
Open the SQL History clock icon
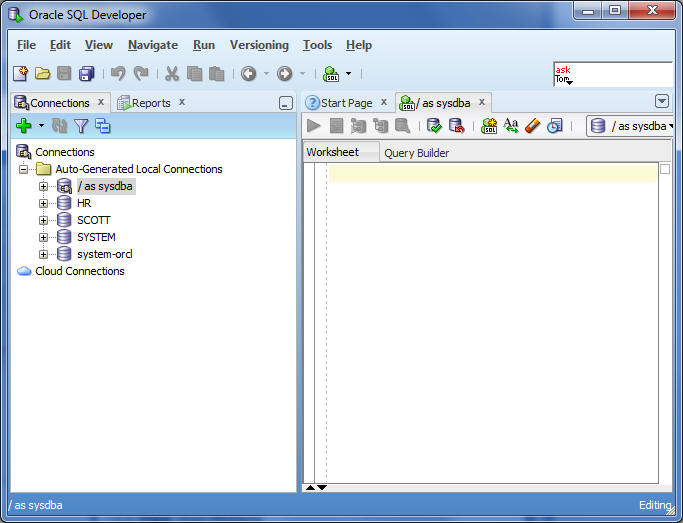[554, 126]
